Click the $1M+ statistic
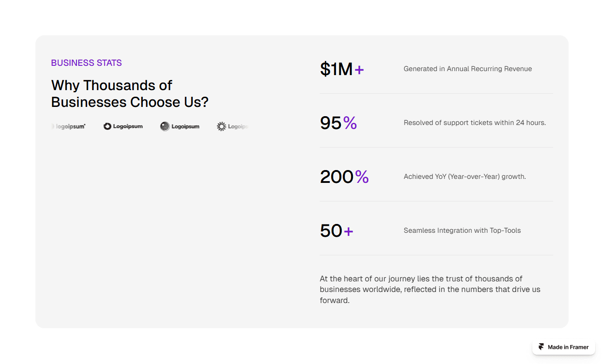The width and height of the screenshot is (604, 364). 342,69
